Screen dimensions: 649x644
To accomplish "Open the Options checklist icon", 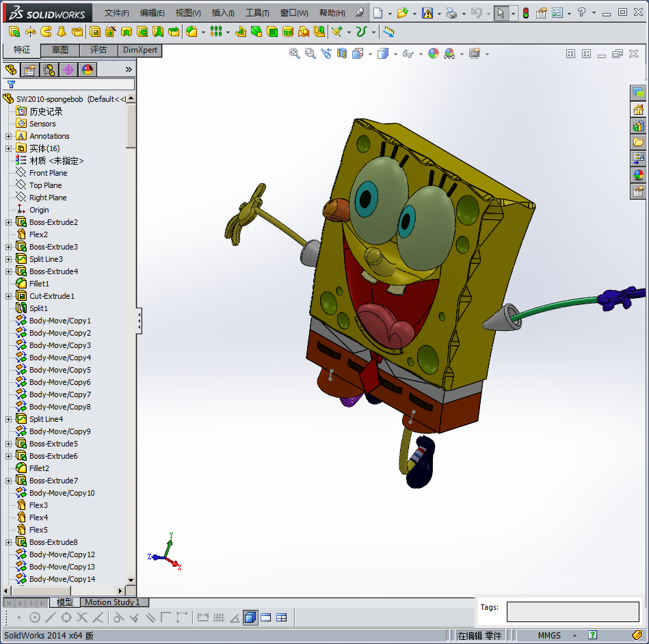I will 557,13.
